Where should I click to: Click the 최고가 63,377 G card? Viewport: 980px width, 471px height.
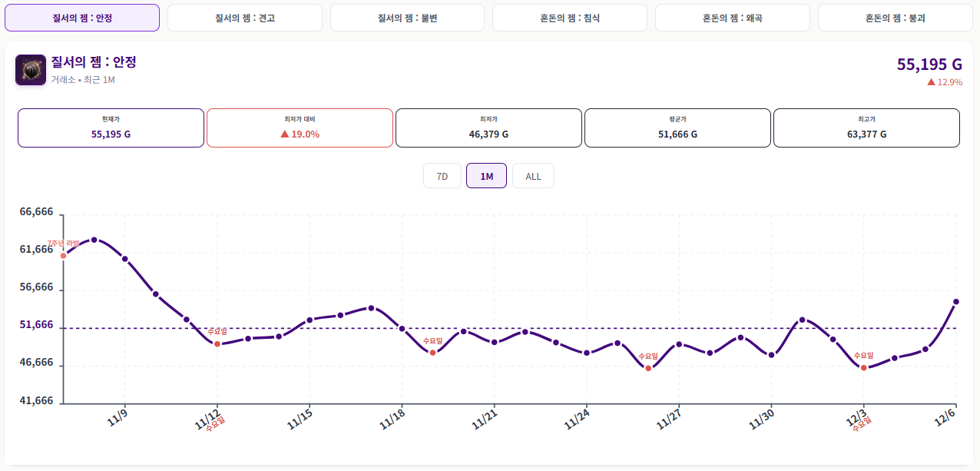[866, 128]
